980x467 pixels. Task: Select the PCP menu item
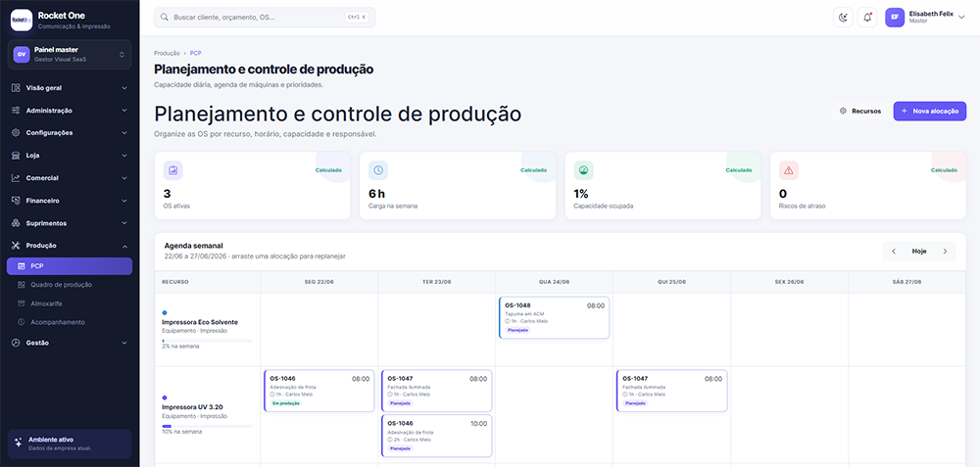70,266
